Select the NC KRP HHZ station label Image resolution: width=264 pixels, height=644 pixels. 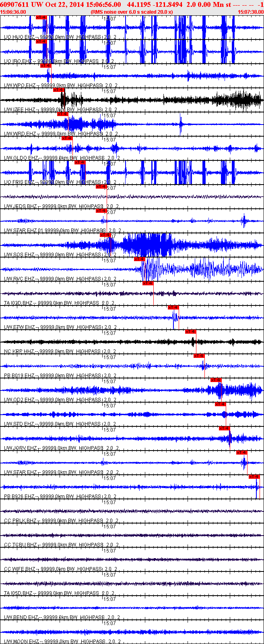[60, 351]
